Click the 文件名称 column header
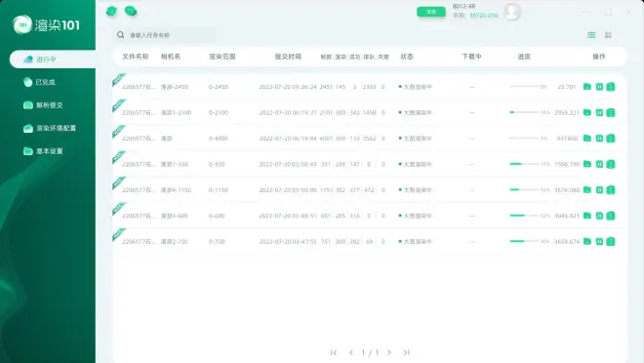This screenshot has width=644, height=363. coord(135,57)
